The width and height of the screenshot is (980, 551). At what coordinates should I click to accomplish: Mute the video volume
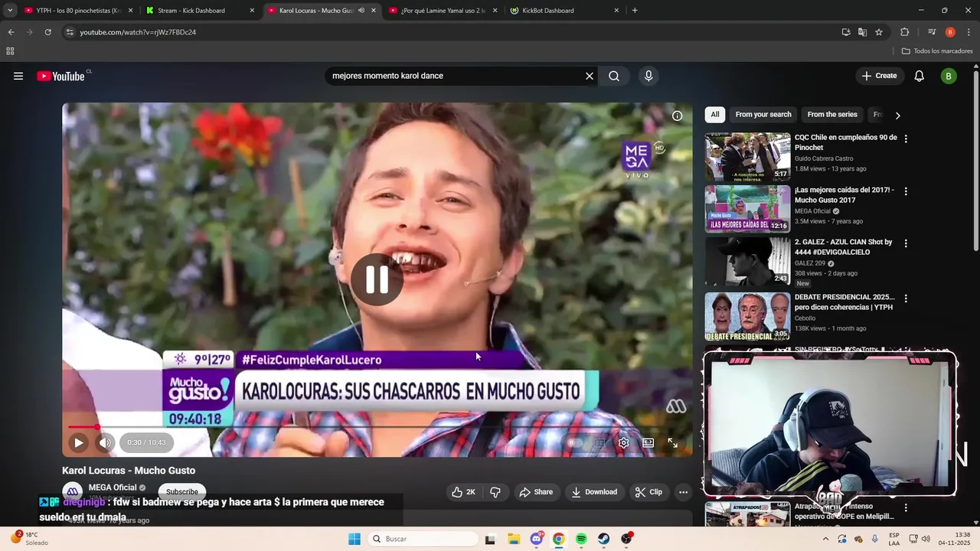(105, 442)
